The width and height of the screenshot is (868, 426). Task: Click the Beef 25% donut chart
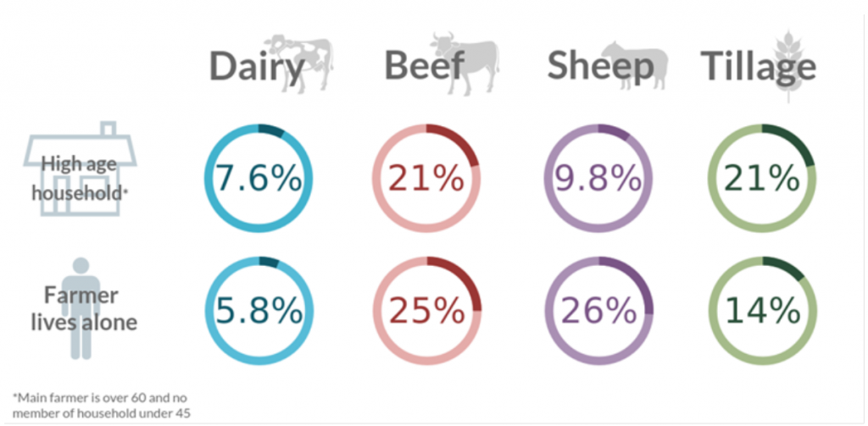tap(426, 311)
